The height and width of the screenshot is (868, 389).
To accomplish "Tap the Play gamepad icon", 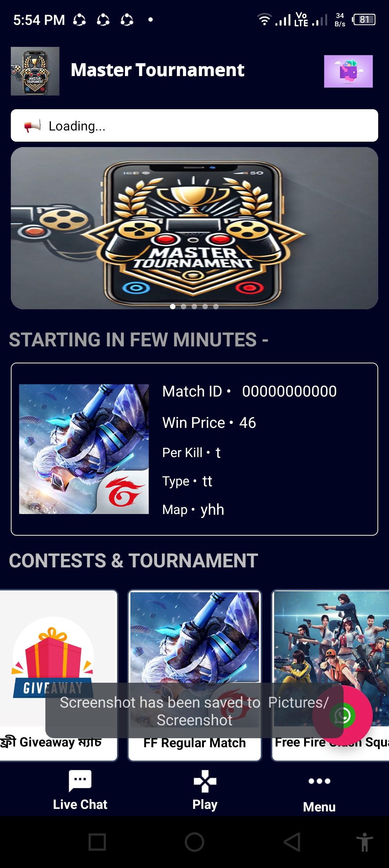I will [205, 781].
